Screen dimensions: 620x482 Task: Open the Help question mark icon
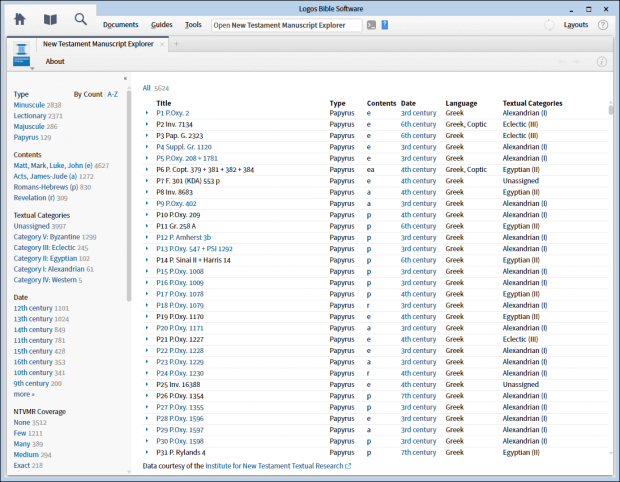(x=603, y=25)
